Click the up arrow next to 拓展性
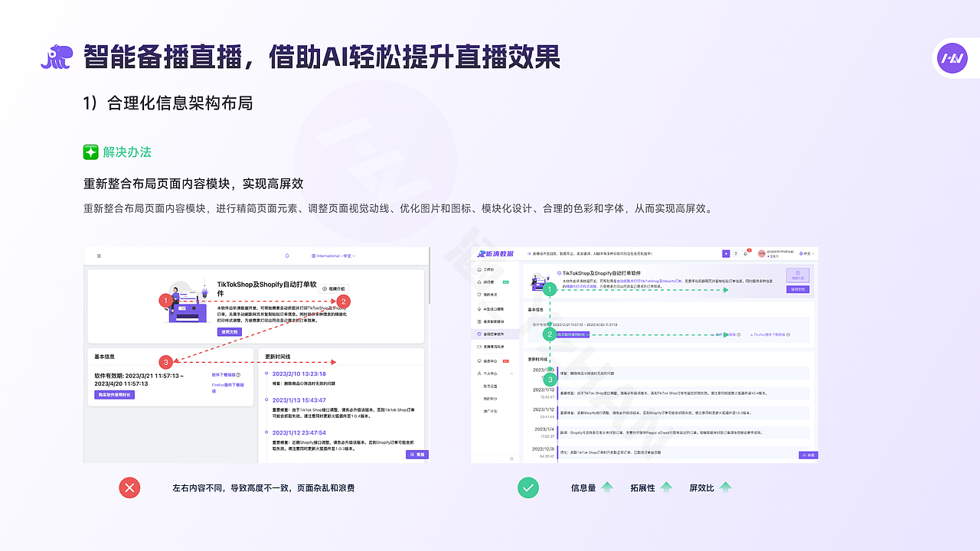The height and width of the screenshot is (551, 980). pos(666,487)
